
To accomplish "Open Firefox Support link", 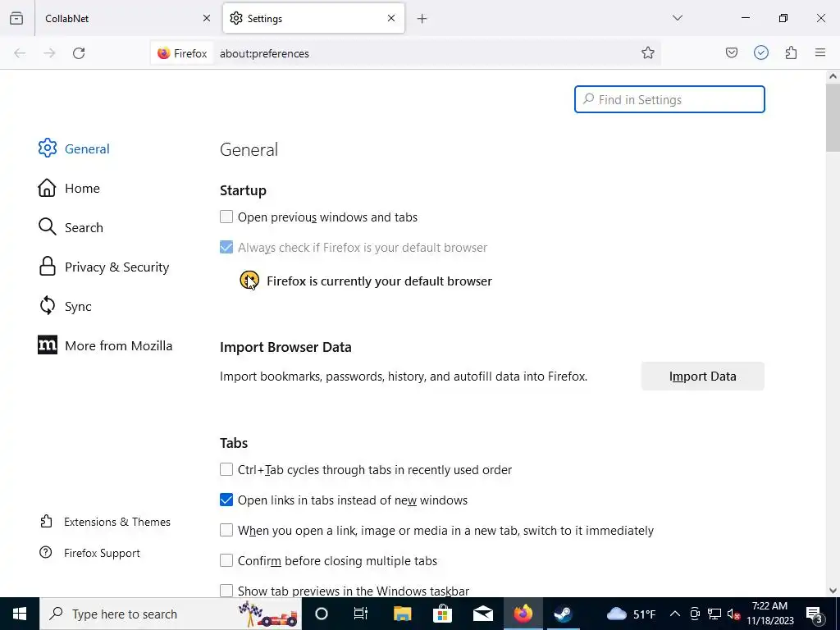I will point(90,553).
